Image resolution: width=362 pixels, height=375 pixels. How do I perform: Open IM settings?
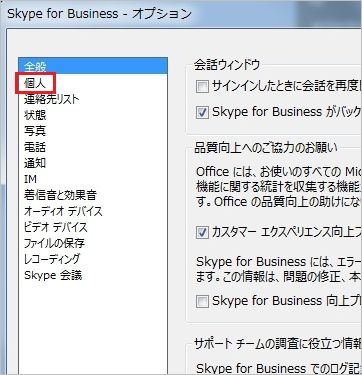click(x=30, y=179)
